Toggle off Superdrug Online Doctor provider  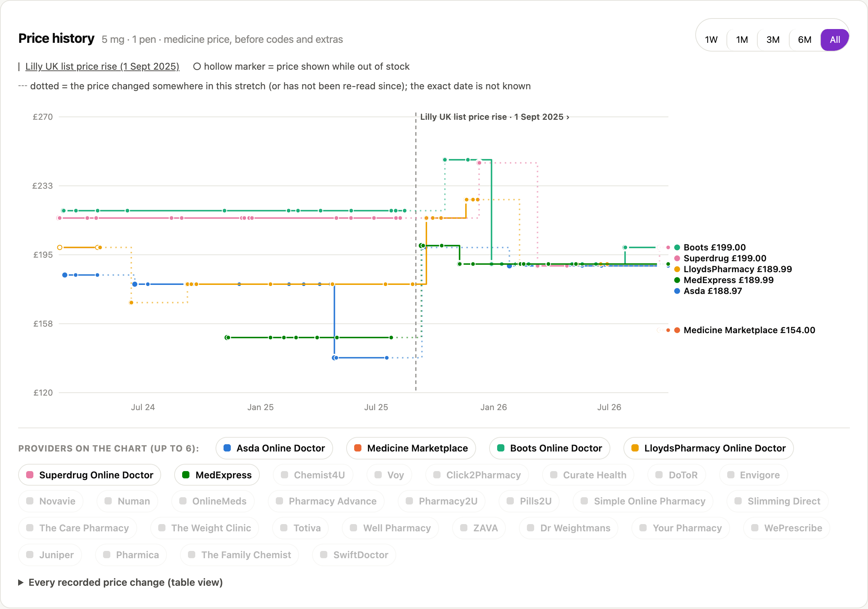tap(90, 475)
